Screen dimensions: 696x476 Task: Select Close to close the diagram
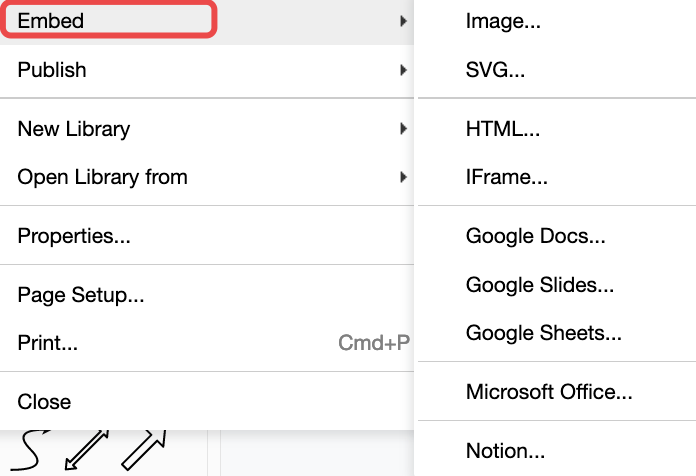pos(44,402)
